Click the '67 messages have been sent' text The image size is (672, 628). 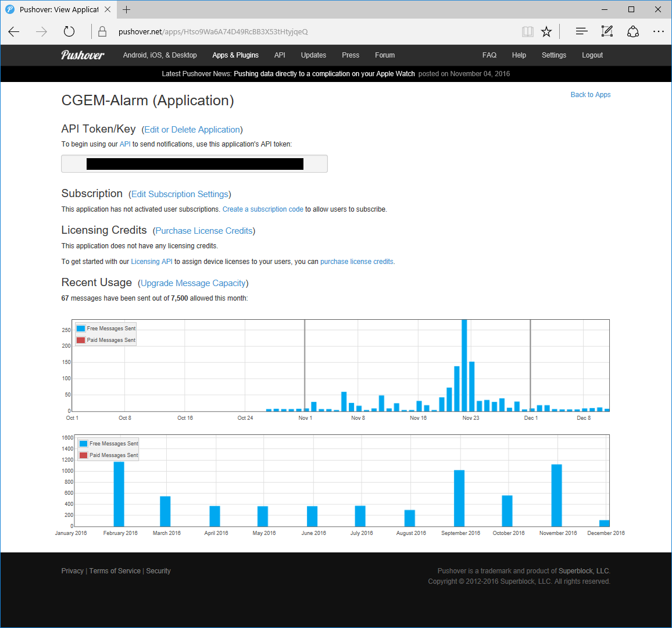pos(154,298)
